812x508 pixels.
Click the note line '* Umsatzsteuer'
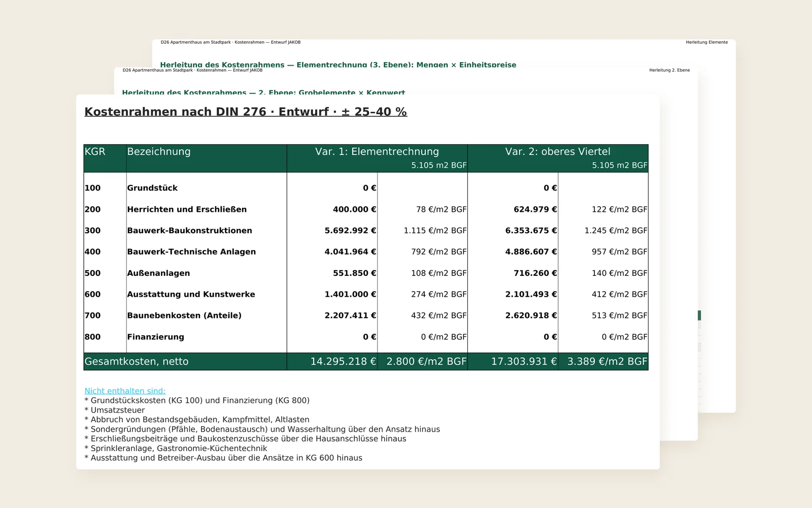point(115,410)
